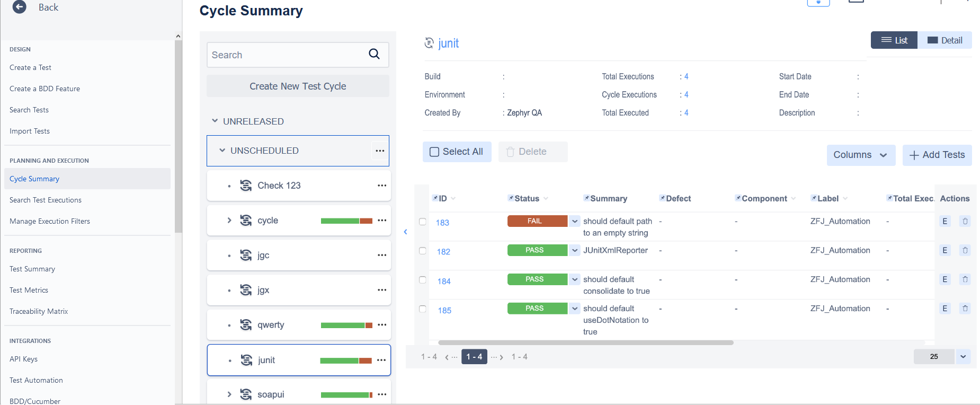Screen dimensions: 980x405
Task: Open more options for soapui cycle
Action: click(x=382, y=395)
